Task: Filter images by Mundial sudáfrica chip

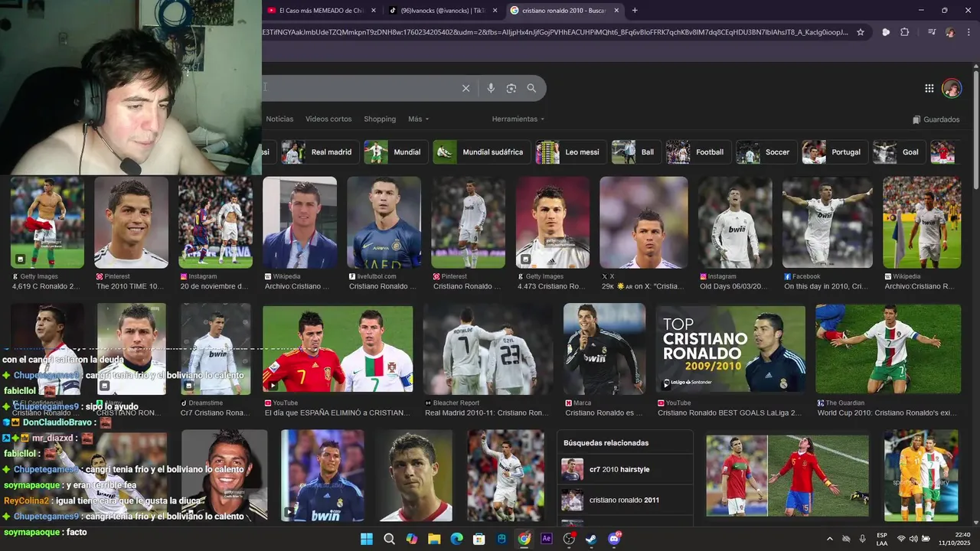Action: pyautogui.click(x=481, y=152)
